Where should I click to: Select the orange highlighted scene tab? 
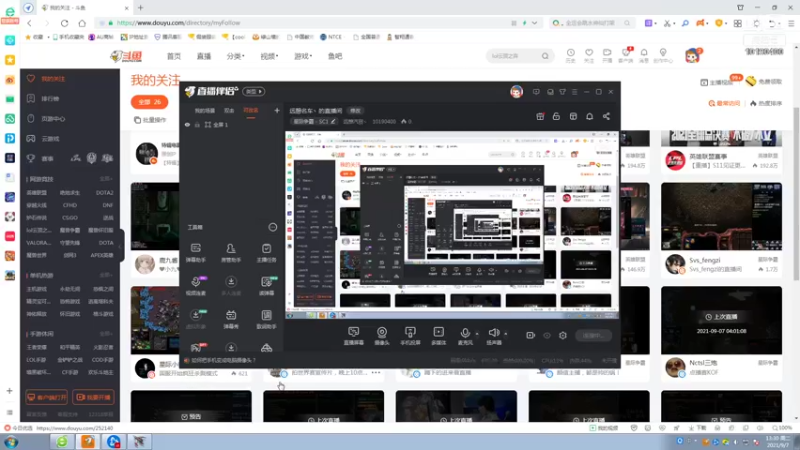251,110
